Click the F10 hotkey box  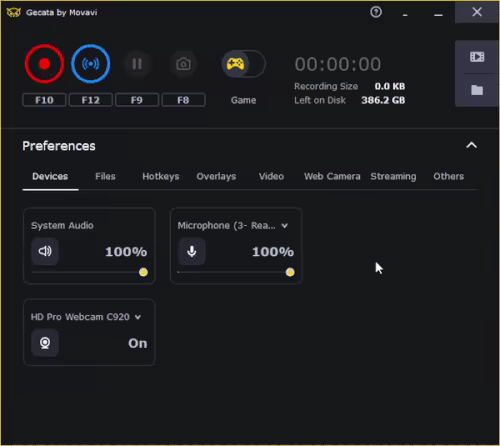pos(44,100)
